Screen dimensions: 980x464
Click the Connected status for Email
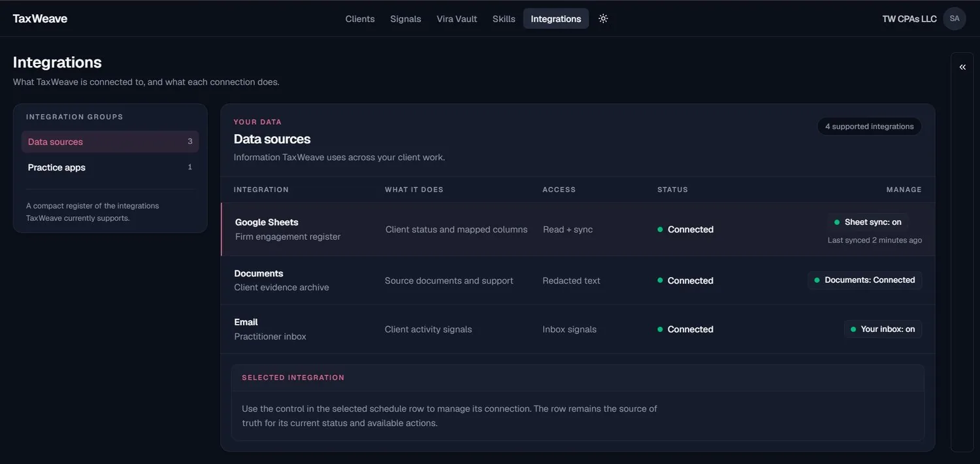685,329
